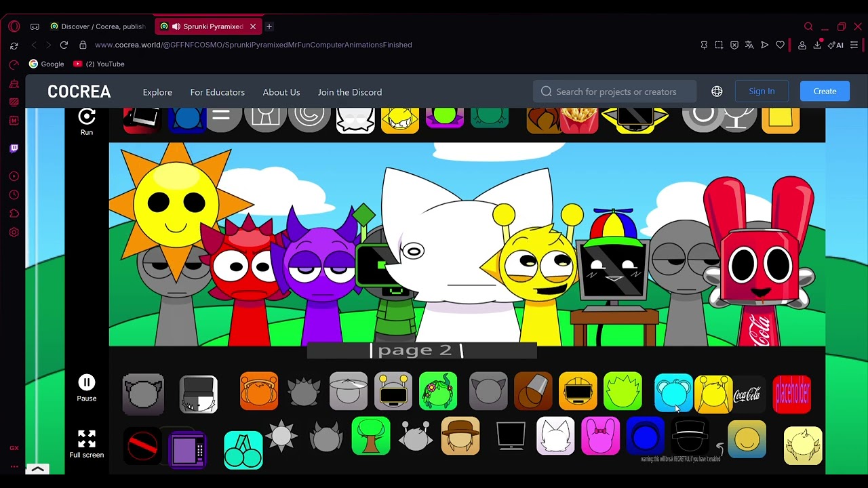Select the gray spiky-hair icon in the first row

[303, 392]
